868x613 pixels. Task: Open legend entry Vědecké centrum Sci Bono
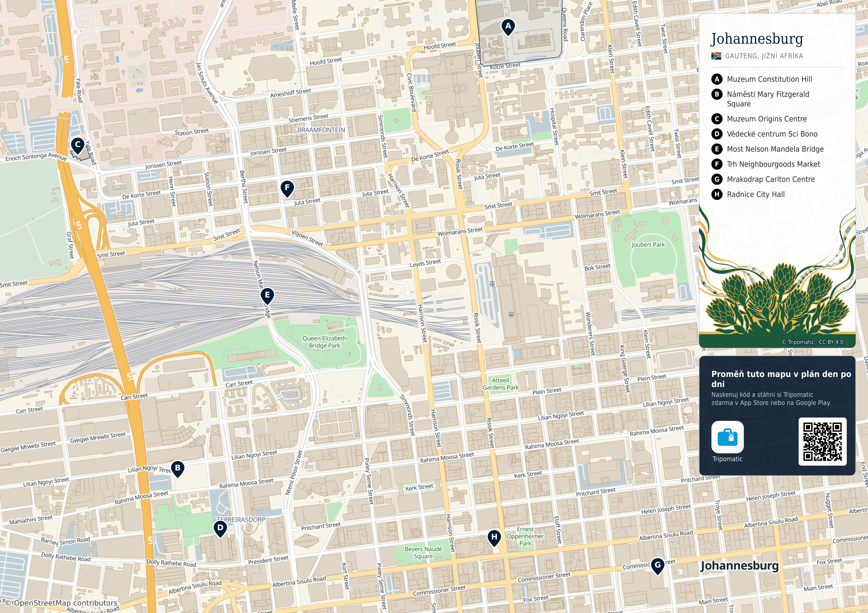(x=772, y=134)
